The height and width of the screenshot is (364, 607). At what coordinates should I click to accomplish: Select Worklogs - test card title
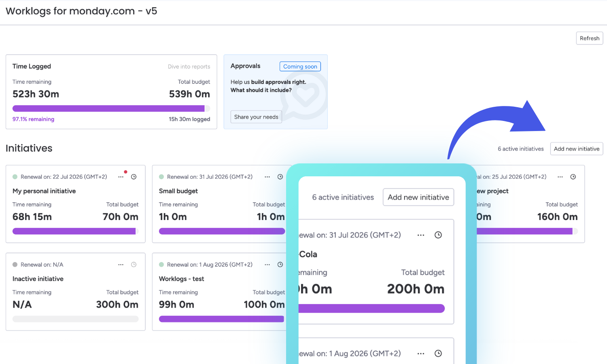182,279
